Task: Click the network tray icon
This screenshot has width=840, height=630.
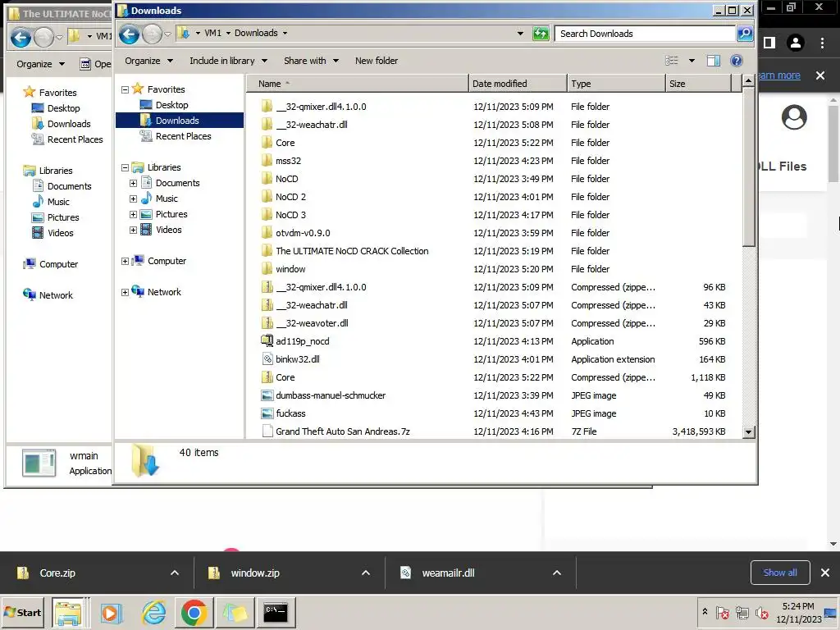Action: click(742, 613)
